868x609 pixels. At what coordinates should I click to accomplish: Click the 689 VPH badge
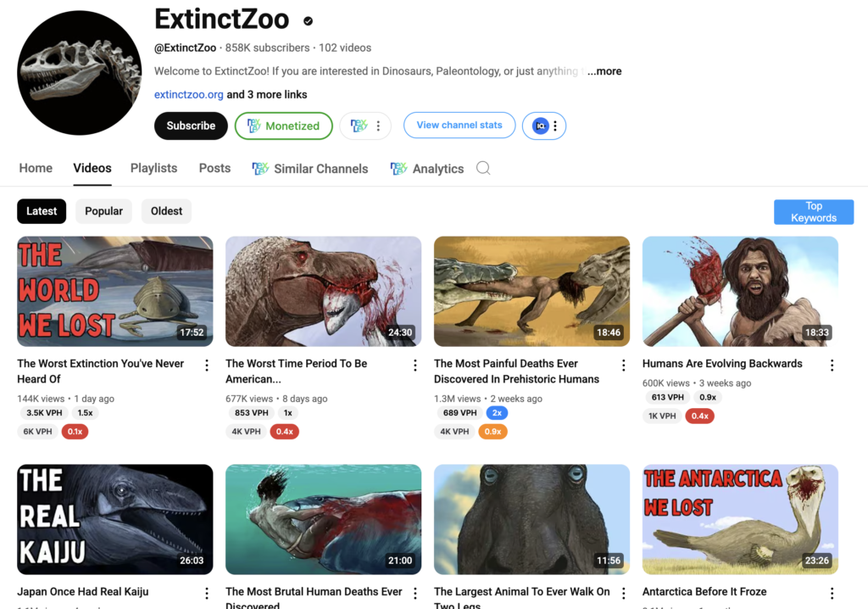point(460,413)
